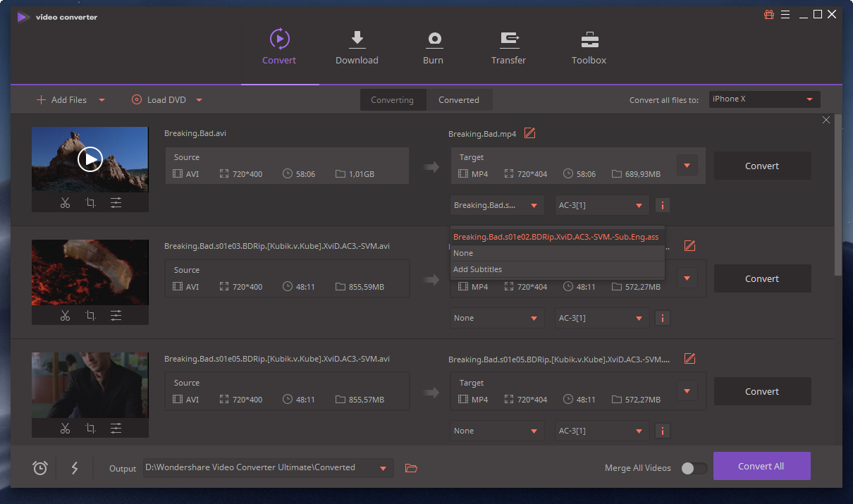Open effects settings for s01e03 video

point(116,316)
